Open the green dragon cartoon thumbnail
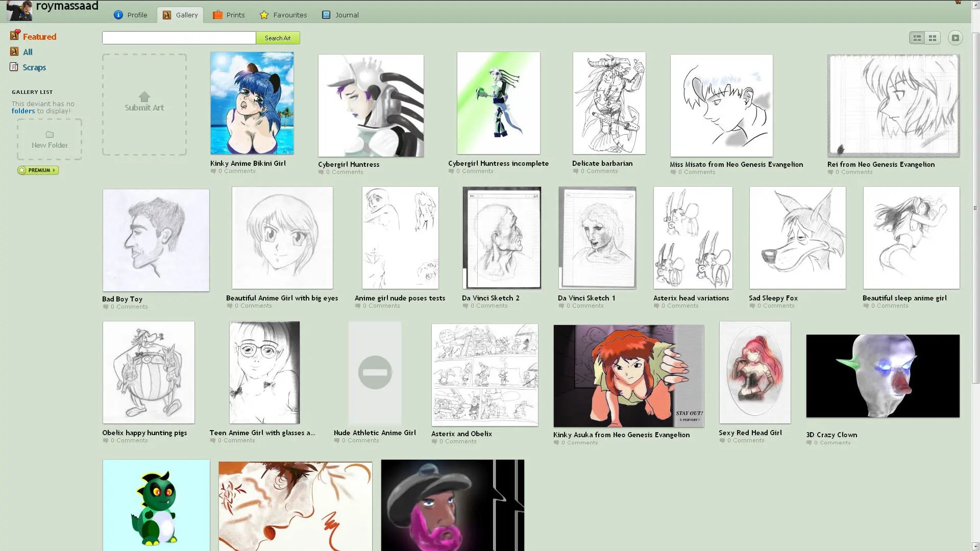 tap(156, 505)
